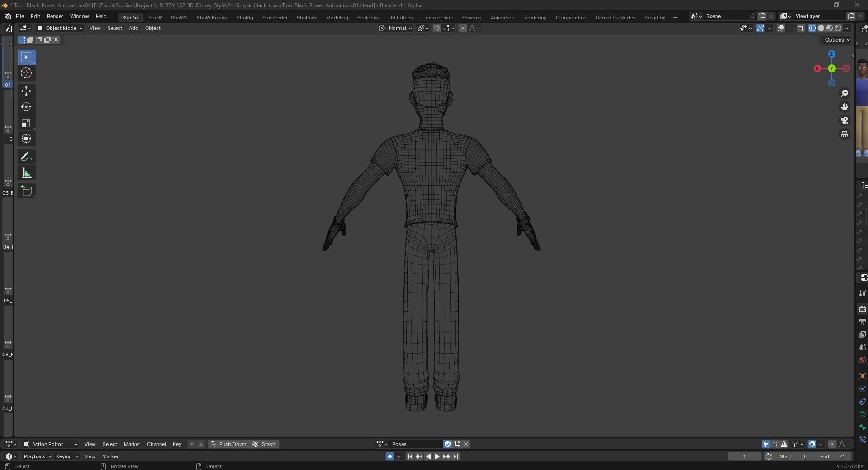Click the Push Down button

(228, 444)
